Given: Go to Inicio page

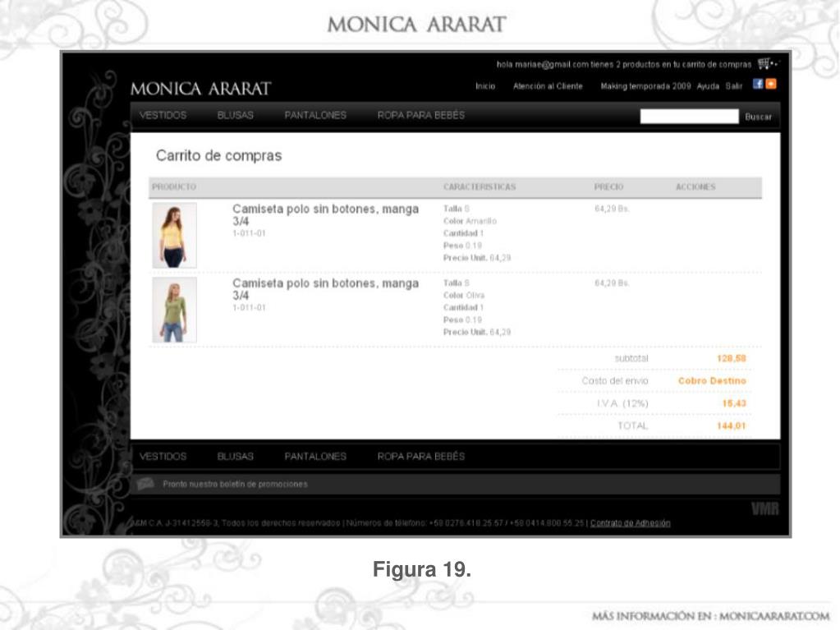Looking at the screenshot, I should point(485,86).
